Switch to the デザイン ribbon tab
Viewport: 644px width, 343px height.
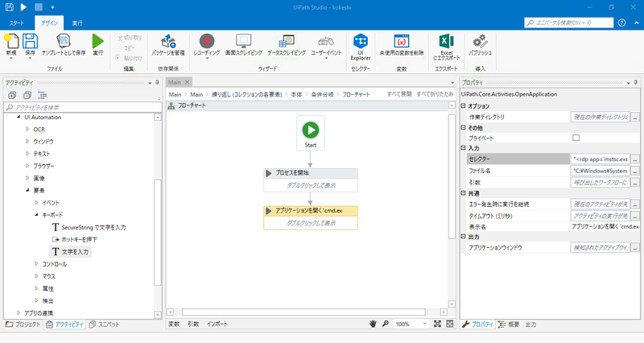(49, 23)
